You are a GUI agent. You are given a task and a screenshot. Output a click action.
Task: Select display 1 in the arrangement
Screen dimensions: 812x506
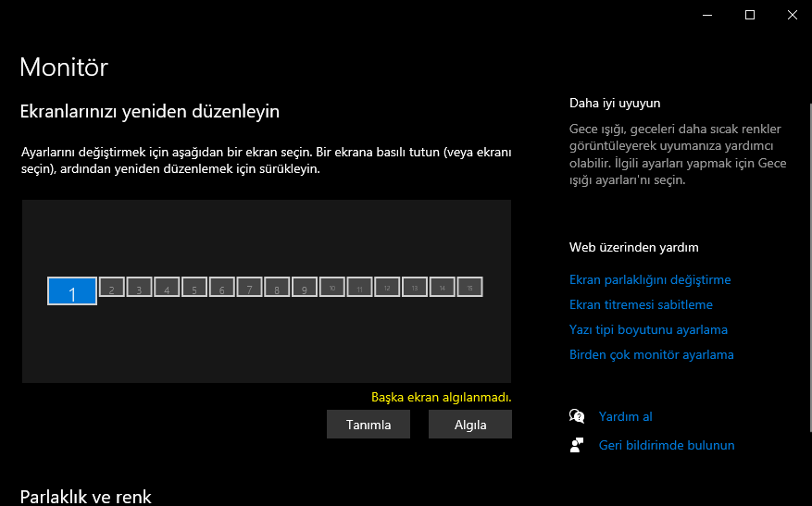72,290
